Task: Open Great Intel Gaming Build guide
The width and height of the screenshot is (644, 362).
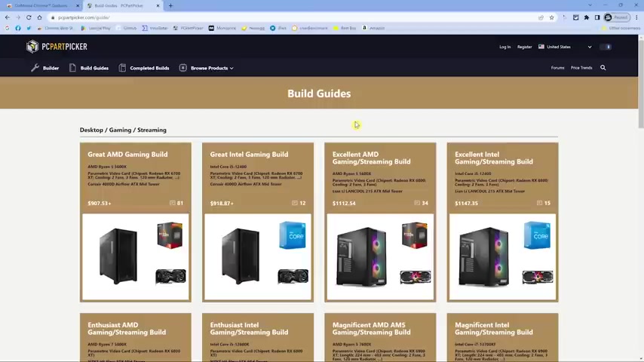Action: pos(249,155)
